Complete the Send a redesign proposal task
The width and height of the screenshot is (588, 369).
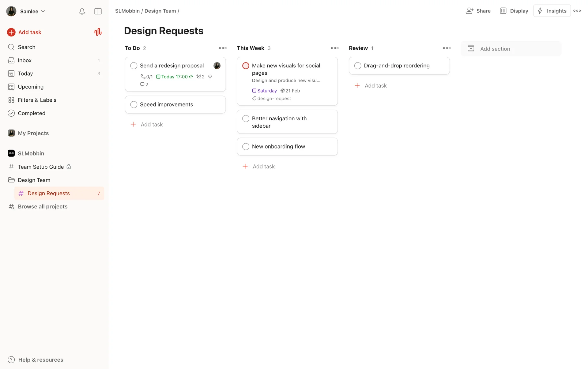134,66
